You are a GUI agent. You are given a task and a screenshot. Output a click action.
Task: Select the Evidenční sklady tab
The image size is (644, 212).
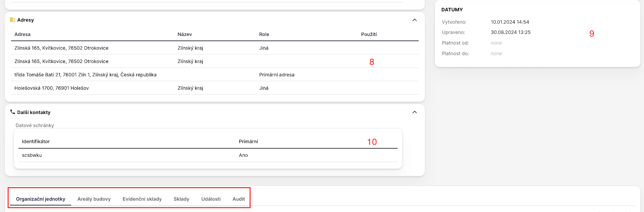tap(142, 199)
